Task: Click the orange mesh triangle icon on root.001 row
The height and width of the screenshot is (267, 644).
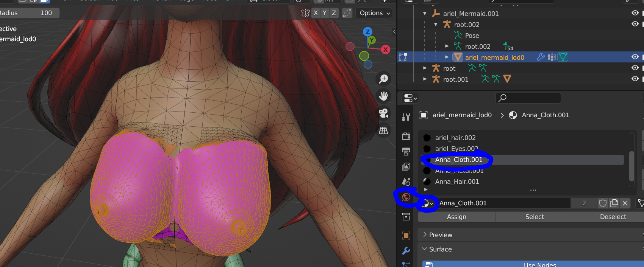Action: click(507, 79)
